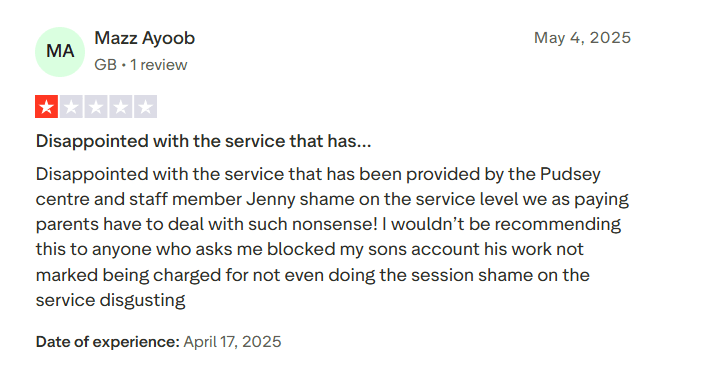Image resolution: width=703 pixels, height=370 pixels.
Task: Select the fourth grey rating star
Action: pos(121,107)
